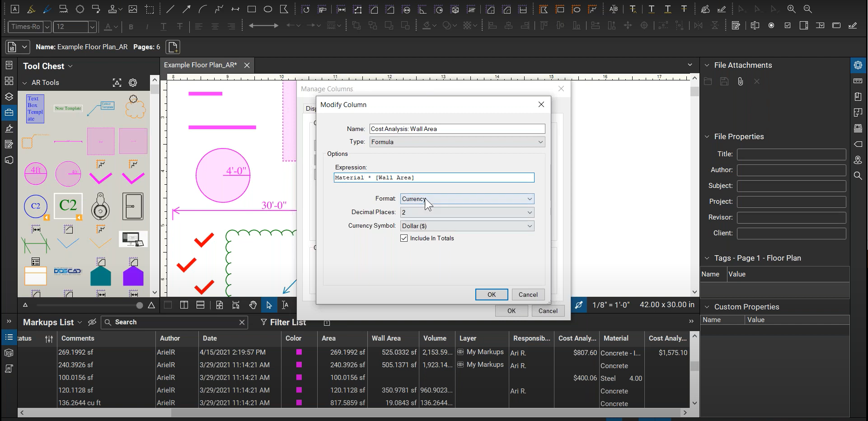Select the Ellipse markup tool
This screenshot has width=868, height=421.
[x=268, y=9]
